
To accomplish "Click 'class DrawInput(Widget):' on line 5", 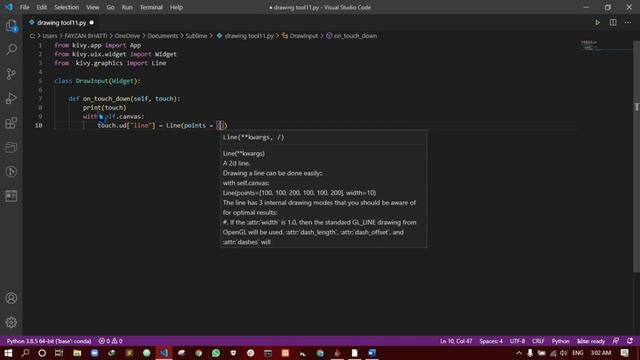I will [97, 81].
